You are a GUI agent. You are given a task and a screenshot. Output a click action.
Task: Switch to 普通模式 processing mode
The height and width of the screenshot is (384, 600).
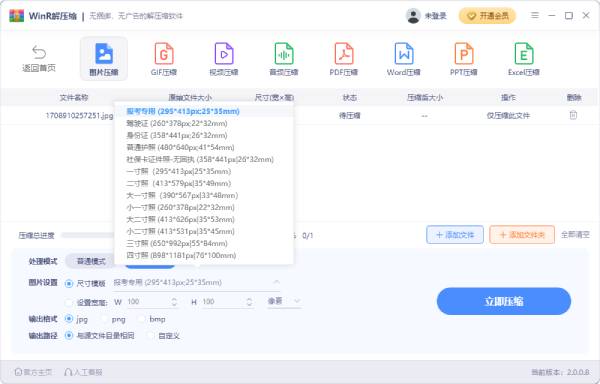pos(91,261)
